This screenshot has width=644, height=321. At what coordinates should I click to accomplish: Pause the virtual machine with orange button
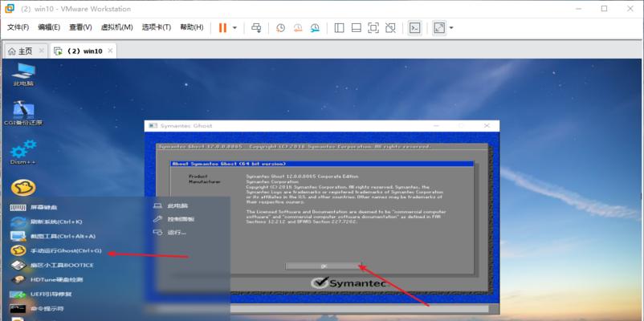[222, 28]
